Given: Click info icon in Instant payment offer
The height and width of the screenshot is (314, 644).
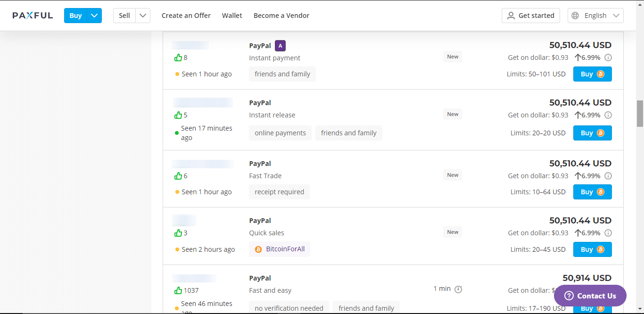Looking at the screenshot, I should tap(608, 58).
